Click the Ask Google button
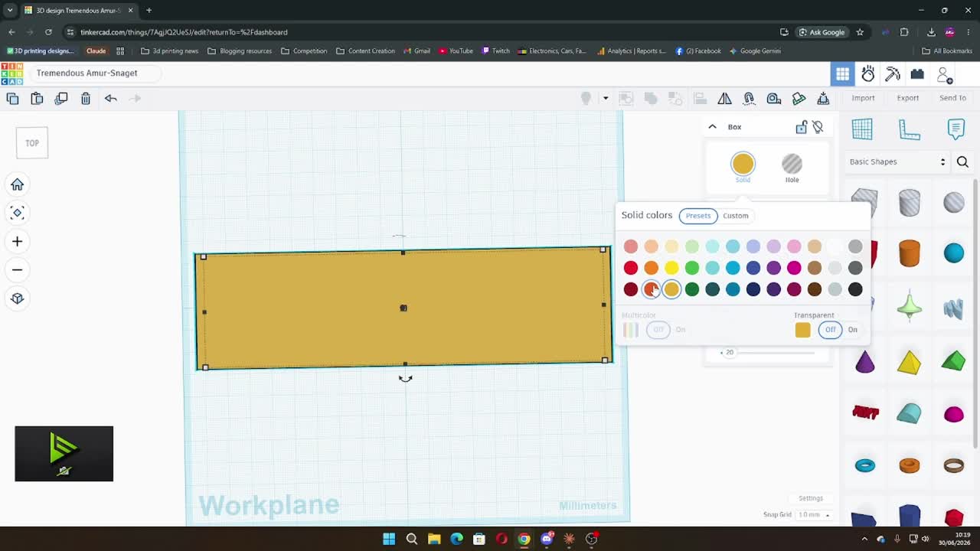The width and height of the screenshot is (980, 551). 822,32
